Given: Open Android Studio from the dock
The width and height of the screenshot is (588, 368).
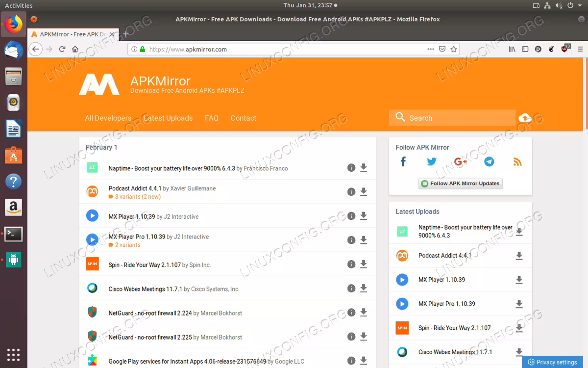Looking at the screenshot, I should pyautogui.click(x=14, y=260).
